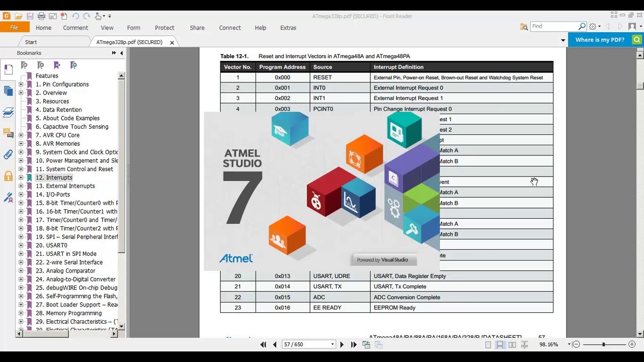Screen dimensions: 644x362
Task: Open the Home ribbon tab
Action: (43, 28)
